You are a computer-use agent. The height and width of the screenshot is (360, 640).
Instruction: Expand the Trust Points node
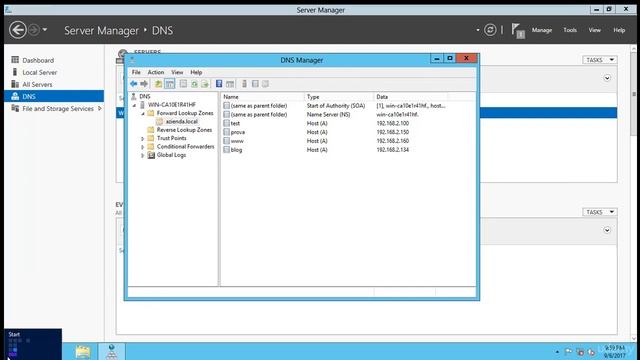[x=142, y=139]
